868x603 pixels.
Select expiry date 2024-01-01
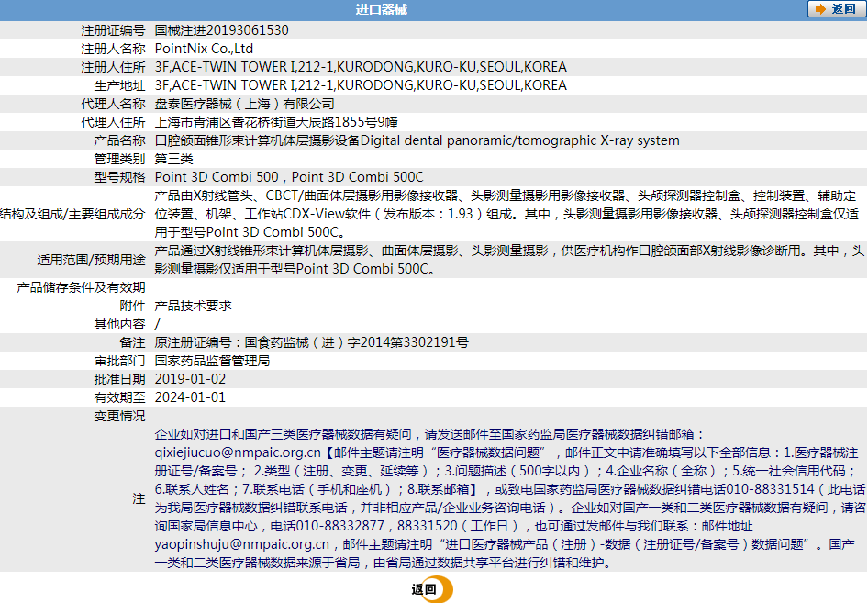pos(190,397)
